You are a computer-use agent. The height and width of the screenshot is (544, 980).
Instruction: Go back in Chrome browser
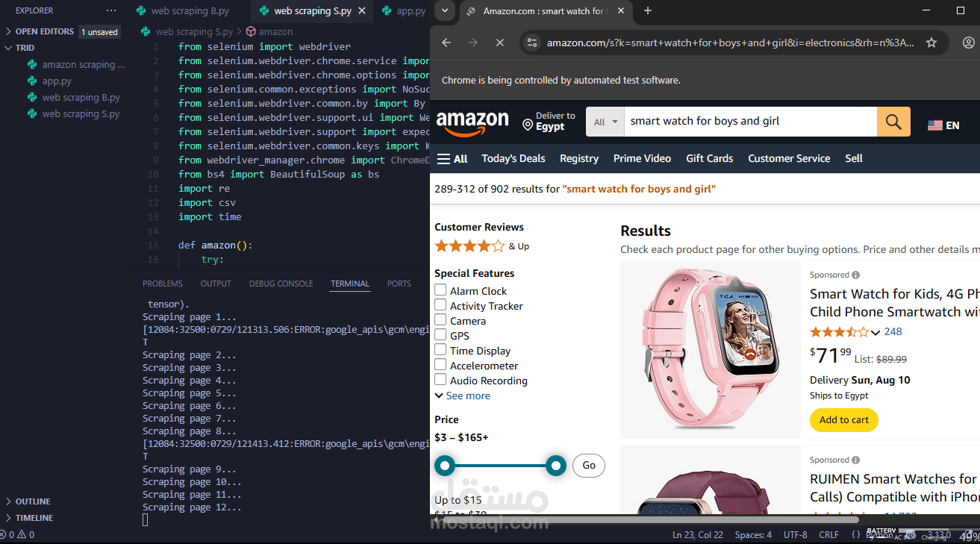click(x=446, y=43)
